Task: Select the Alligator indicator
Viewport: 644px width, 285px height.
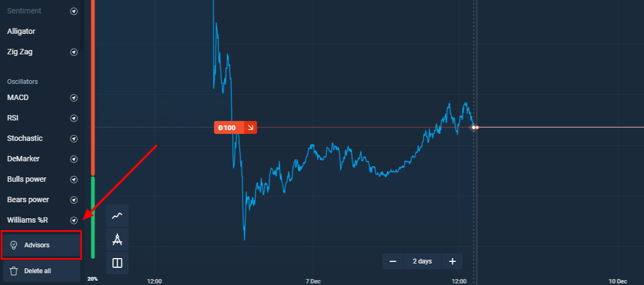Action: (x=21, y=31)
